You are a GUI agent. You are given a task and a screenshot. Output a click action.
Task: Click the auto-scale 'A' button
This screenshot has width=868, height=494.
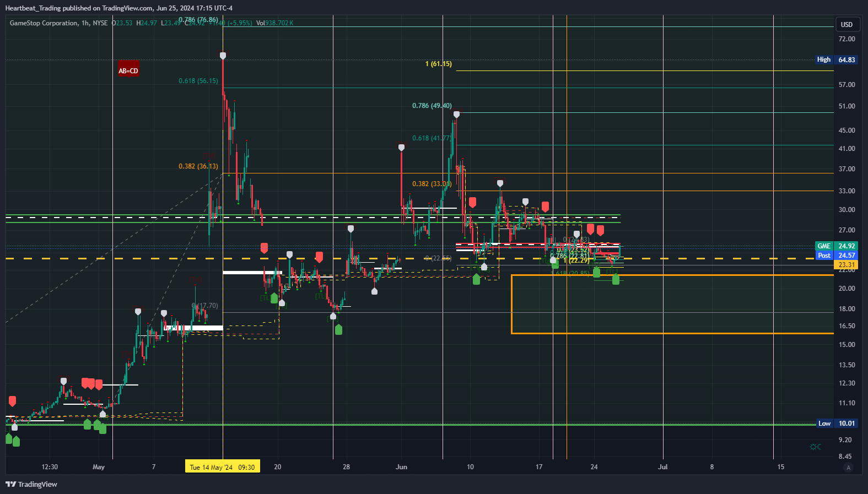[848, 468]
